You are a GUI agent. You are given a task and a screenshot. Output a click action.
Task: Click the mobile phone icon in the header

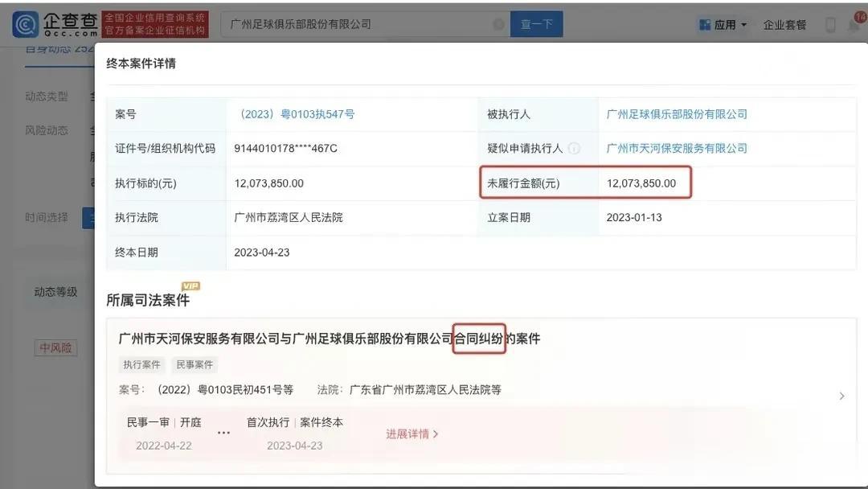(x=830, y=24)
